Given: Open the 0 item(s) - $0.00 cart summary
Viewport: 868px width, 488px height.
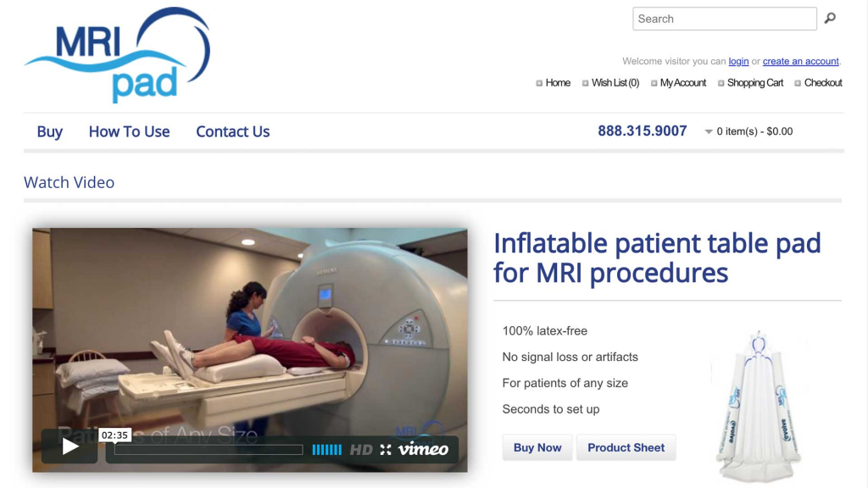Looking at the screenshot, I should click(754, 131).
